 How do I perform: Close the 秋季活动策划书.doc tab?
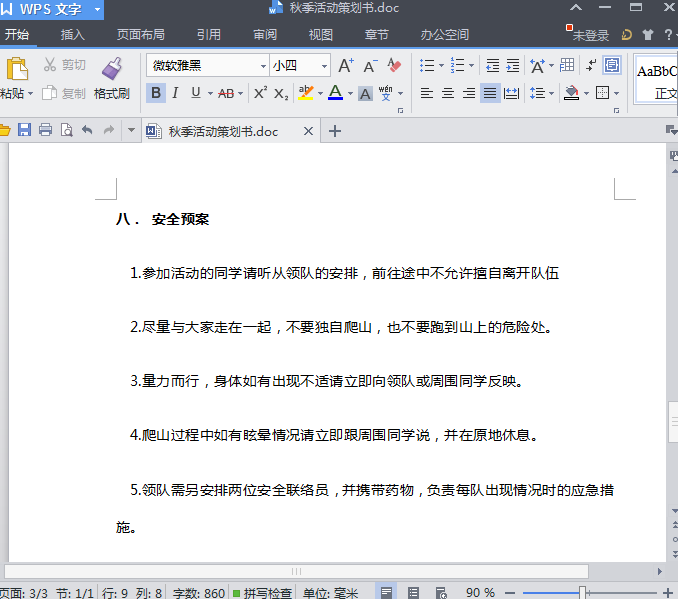308,131
